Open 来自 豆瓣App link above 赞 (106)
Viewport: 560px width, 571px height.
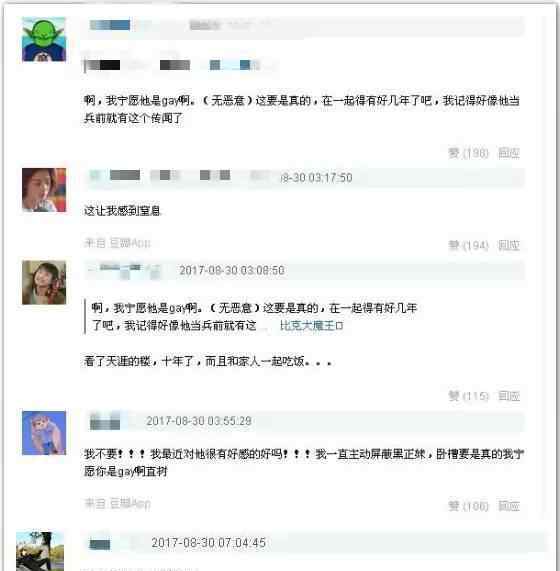pyautogui.click(x=117, y=504)
